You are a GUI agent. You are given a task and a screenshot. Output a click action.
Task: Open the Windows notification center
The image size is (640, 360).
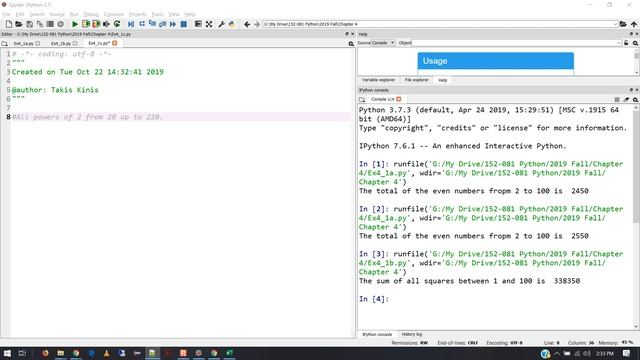click(627, 353)
